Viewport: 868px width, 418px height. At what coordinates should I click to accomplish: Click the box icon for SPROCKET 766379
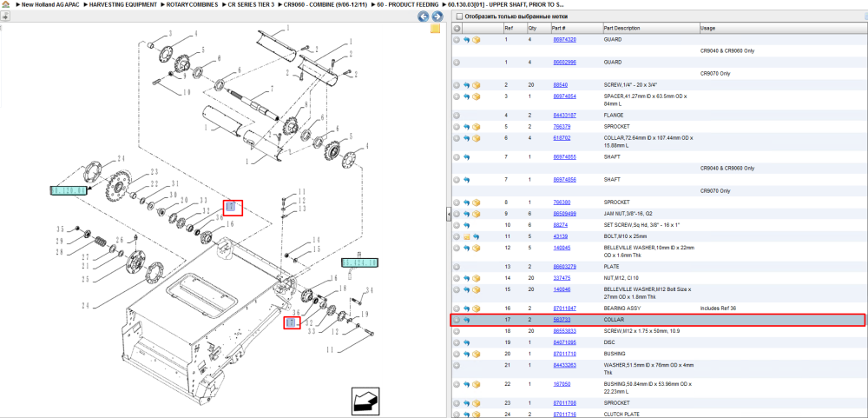pos(476,127)
